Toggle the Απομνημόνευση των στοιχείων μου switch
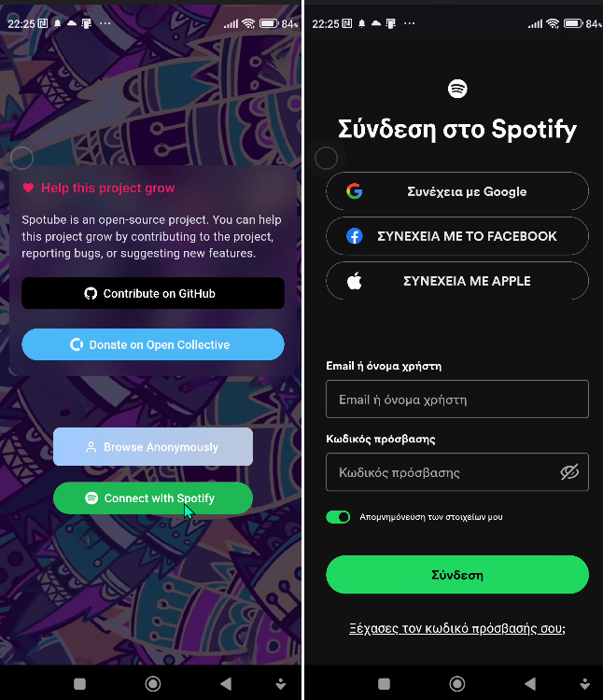Screen dimensions: 603x700 click(338, 517)
